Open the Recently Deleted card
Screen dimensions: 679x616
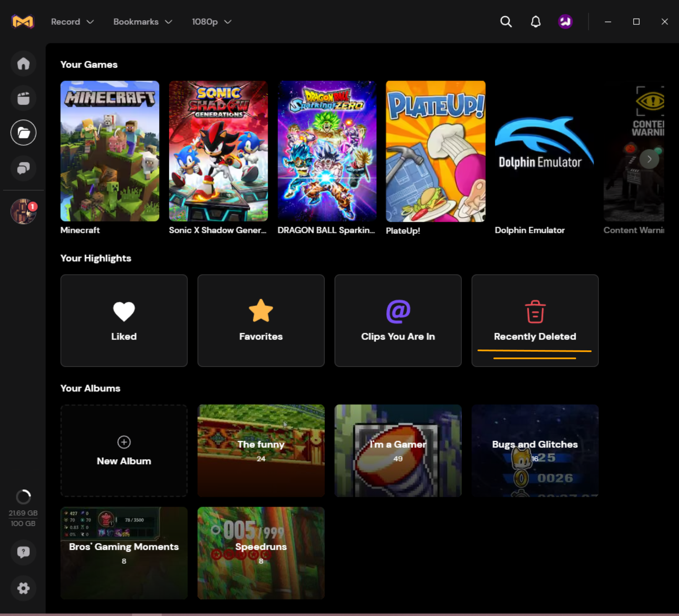pyautogui.click(x=535, y=321)
